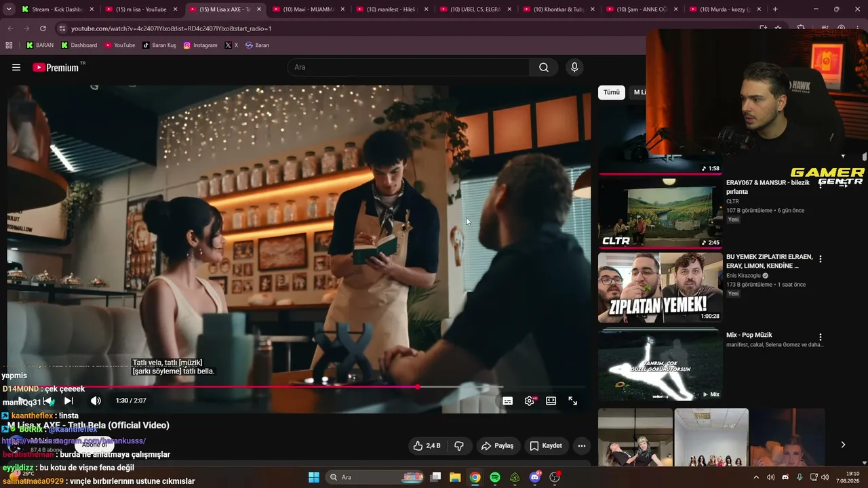Seek on the red video progress bar
Screen dimensions: 868x488
[295, 387]
